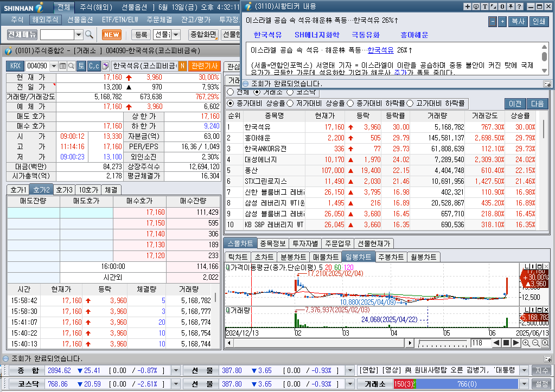This screenshot has height=392, width=555.
Task: Open the SH에너지화학 related stock link
Action: point(317,35)
